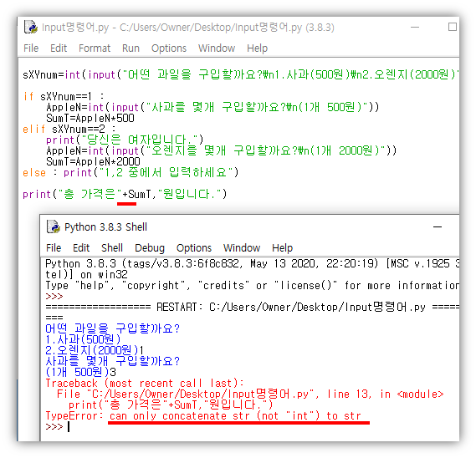
Task: Click the 'Type "help", "copyright"' info line
Action: coord(252,286)
